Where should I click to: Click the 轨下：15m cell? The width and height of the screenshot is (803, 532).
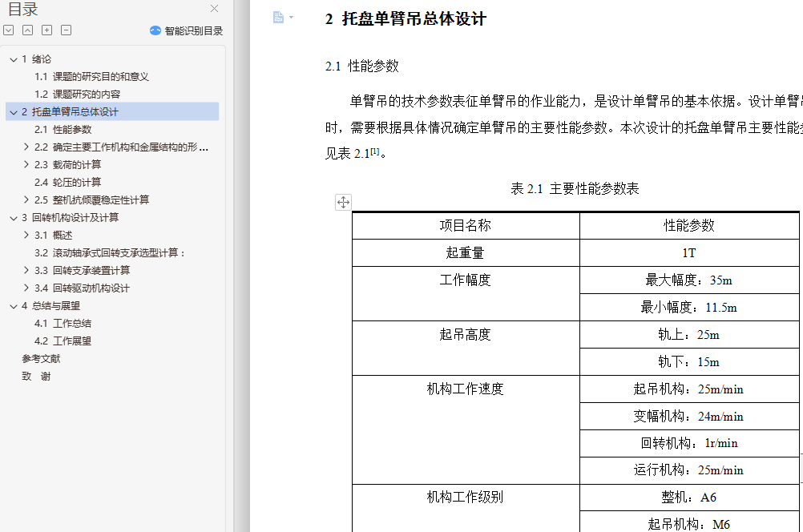[x=689, y=362]
